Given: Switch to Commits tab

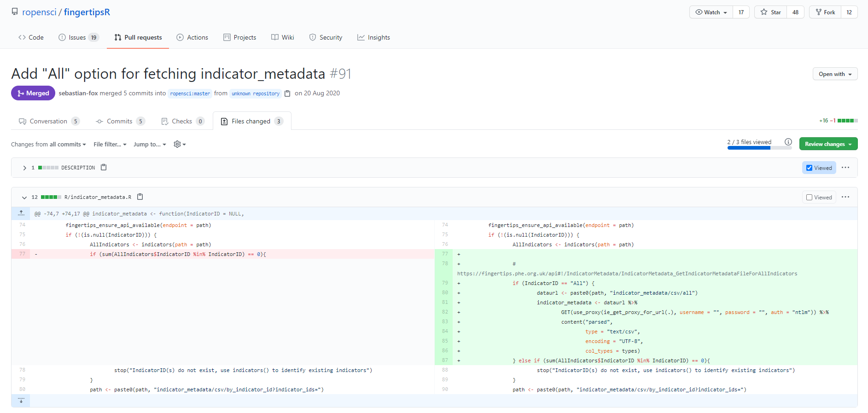Looking at the screenshot, I should [x=120, y=121].
